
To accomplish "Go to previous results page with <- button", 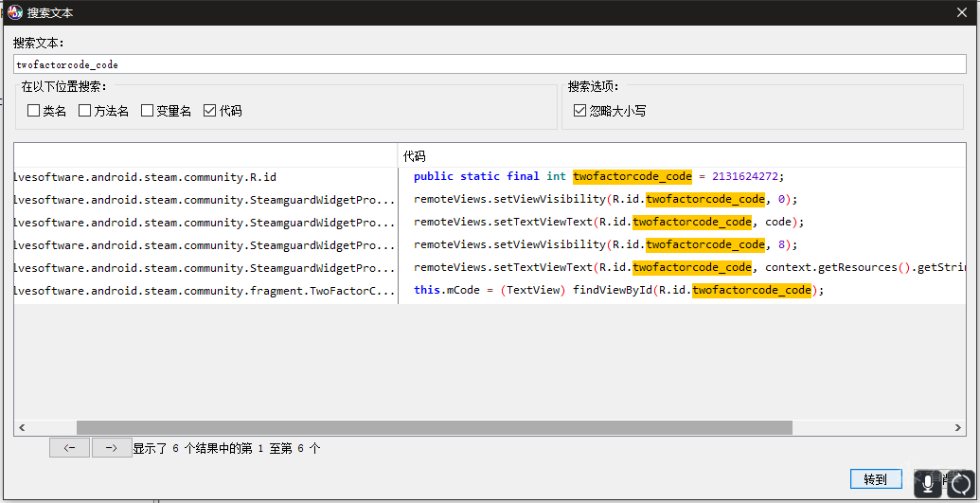I will pos(69,448).
